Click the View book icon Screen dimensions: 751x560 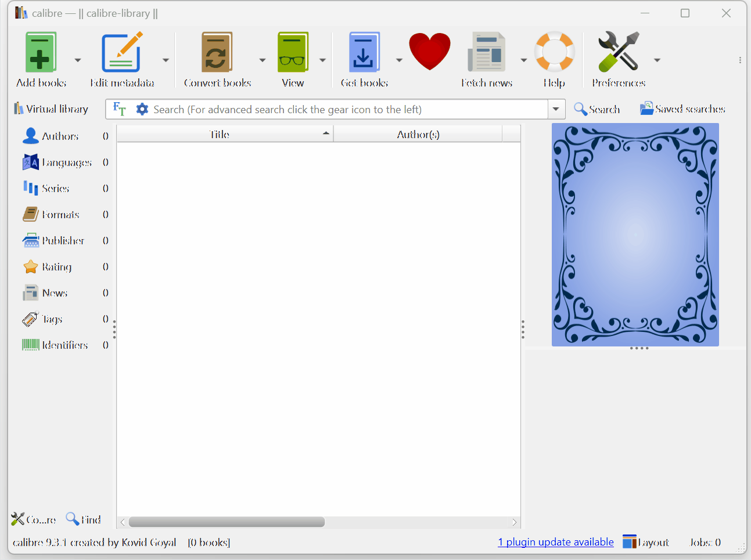292,52
